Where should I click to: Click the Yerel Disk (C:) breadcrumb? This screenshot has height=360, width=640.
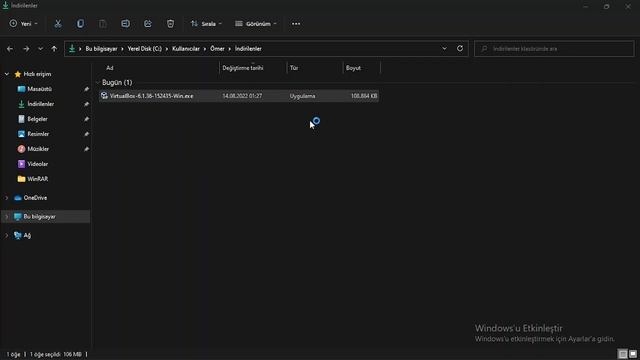click(144, 49)
